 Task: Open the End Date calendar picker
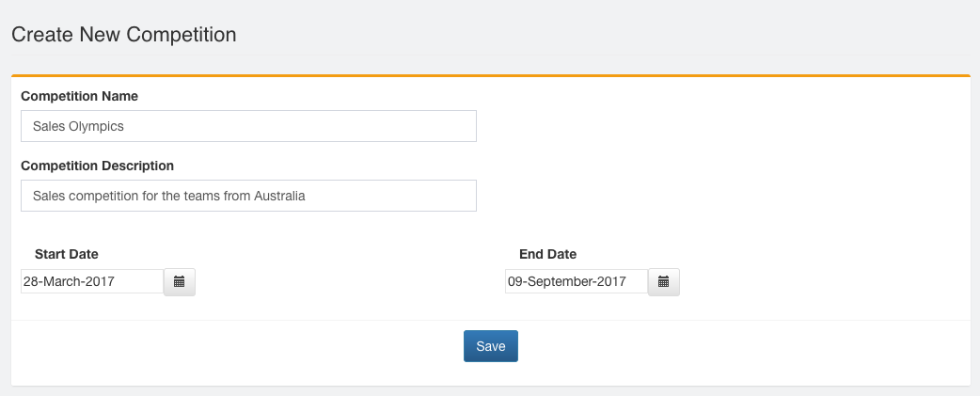tap(664, 282)
